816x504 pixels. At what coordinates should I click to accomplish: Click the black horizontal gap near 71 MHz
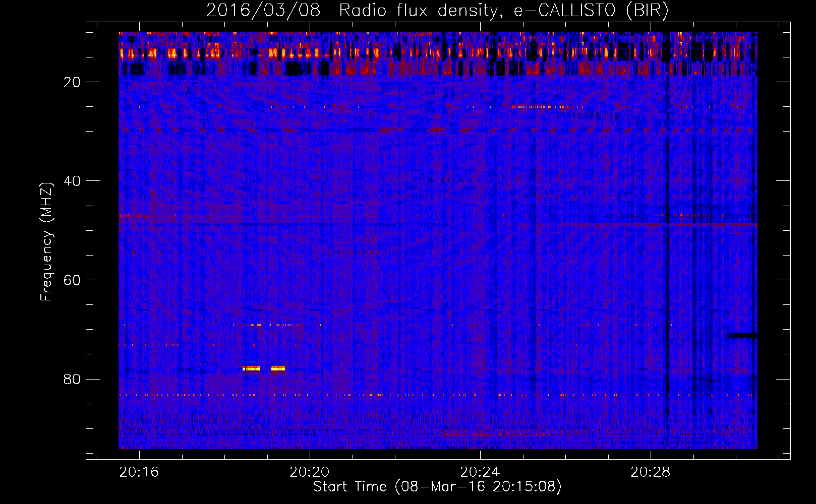click(742, 335)
